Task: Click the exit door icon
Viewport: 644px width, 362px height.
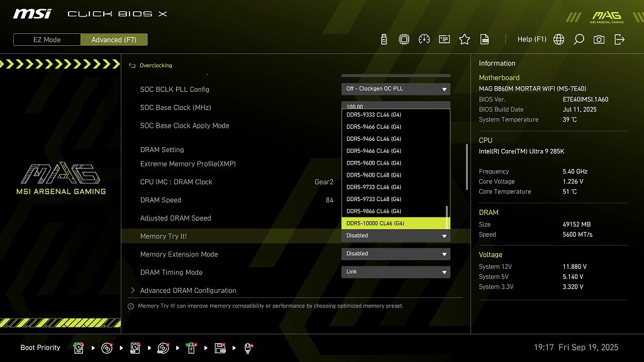Action: (619, 40)
